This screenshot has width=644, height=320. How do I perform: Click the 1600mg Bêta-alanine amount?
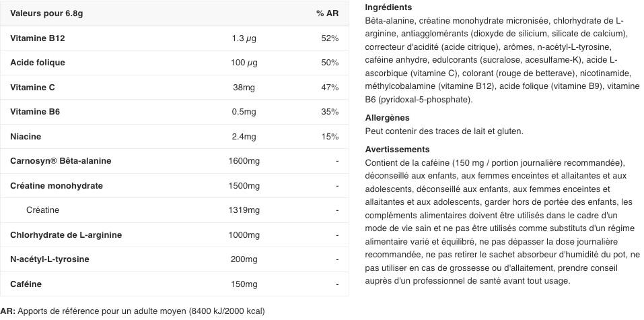click(244, 161)
